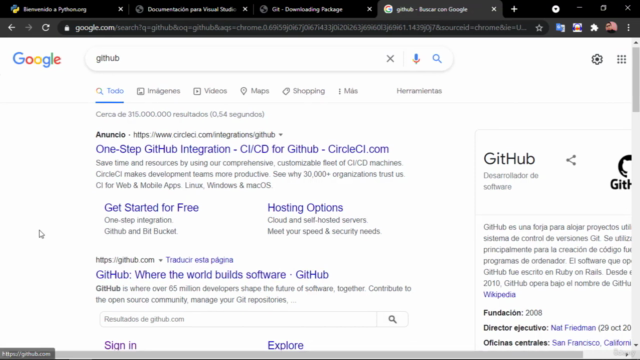Click the vertical page scrollbar thumb
The width and height of the screenshot is (640, 360).
pyautogui.click(x=636, y=79)
